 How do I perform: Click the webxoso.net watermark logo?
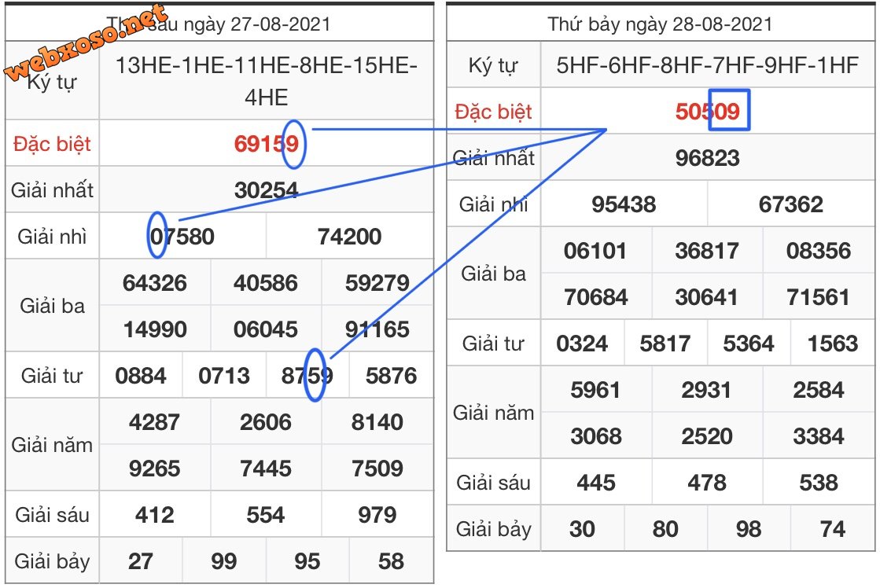(87, 43)
